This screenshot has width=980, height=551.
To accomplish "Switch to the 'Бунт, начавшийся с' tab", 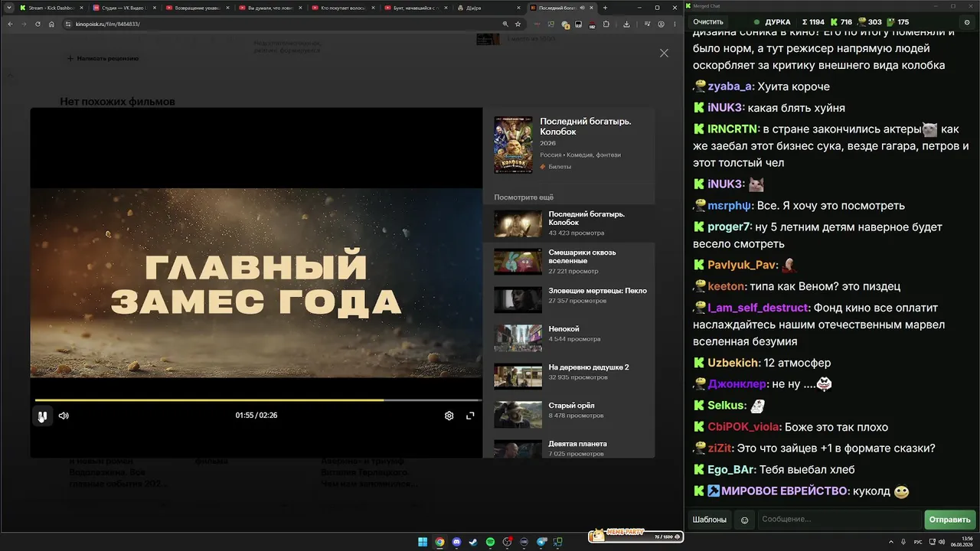I will point(416,8).
